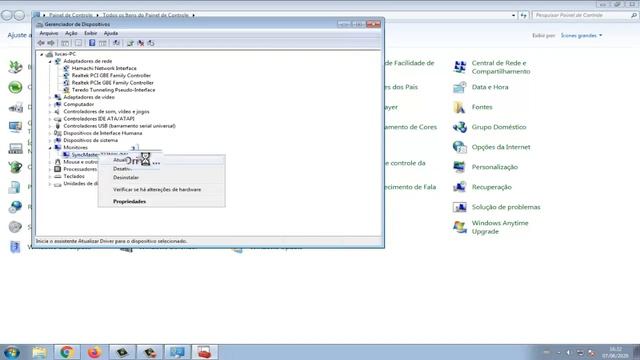The width and height of the screenshot is (640, 360).
Task: Collapse the Monitores branch
Action: point(50,148)
